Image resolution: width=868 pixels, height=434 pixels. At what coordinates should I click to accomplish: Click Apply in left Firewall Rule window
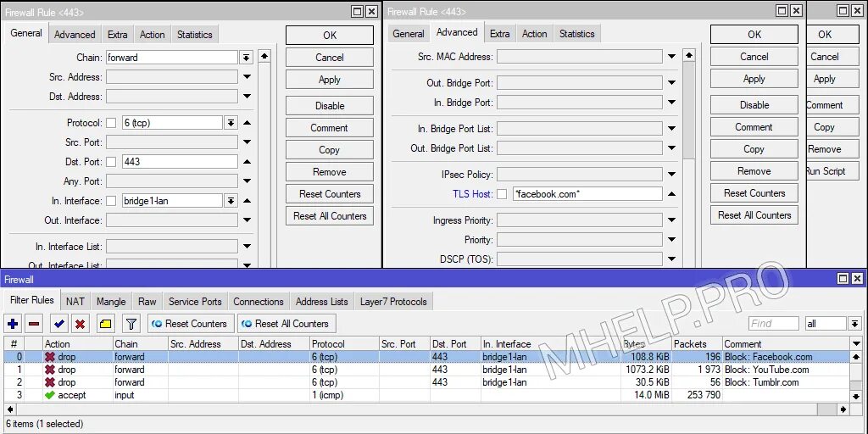330,80
